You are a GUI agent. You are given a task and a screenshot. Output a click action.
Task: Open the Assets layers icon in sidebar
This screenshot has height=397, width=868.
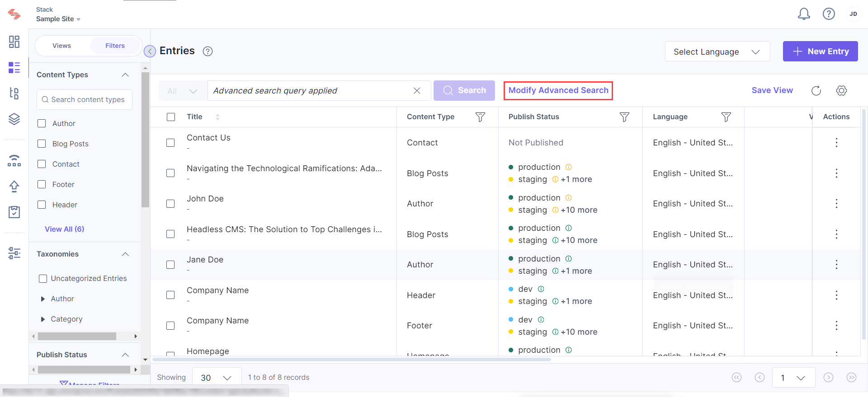tap(14, 119)
